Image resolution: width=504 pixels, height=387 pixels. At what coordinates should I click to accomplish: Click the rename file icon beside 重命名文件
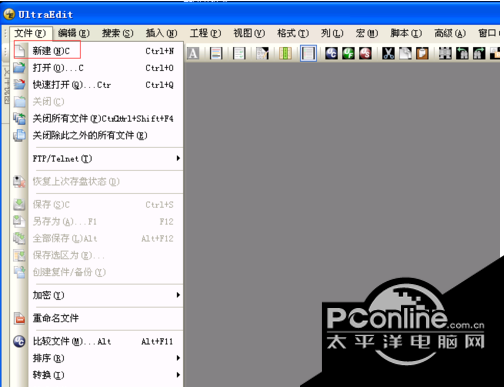coord(19,318)
